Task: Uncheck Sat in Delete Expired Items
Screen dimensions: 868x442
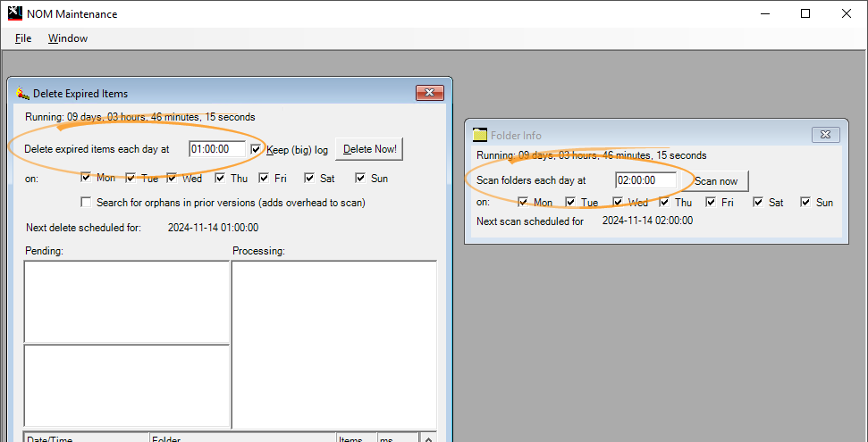Action: click(309, 178)
